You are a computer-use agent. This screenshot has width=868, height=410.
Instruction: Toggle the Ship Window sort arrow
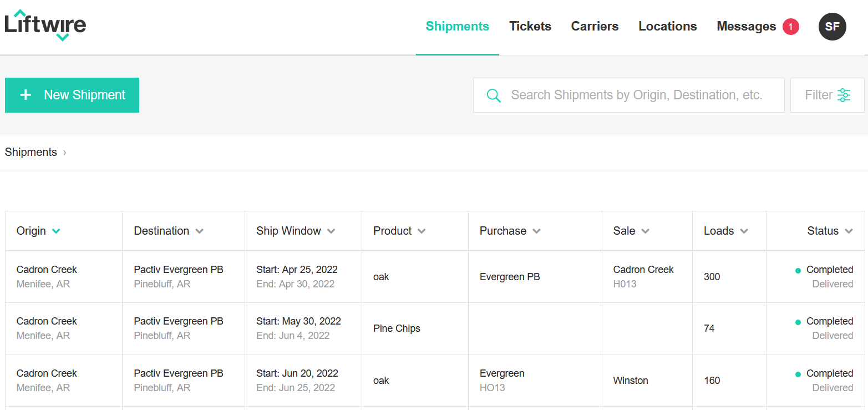coord(331,231)
